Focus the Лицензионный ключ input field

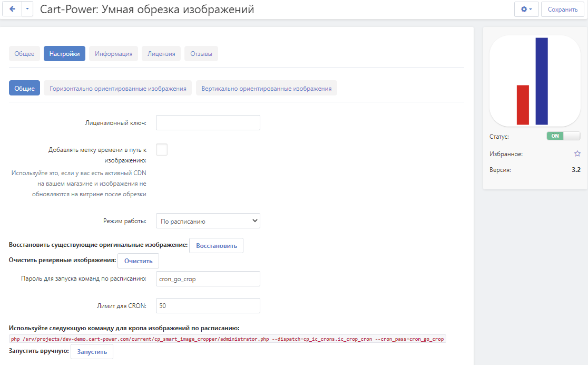[x=208, y=123]
